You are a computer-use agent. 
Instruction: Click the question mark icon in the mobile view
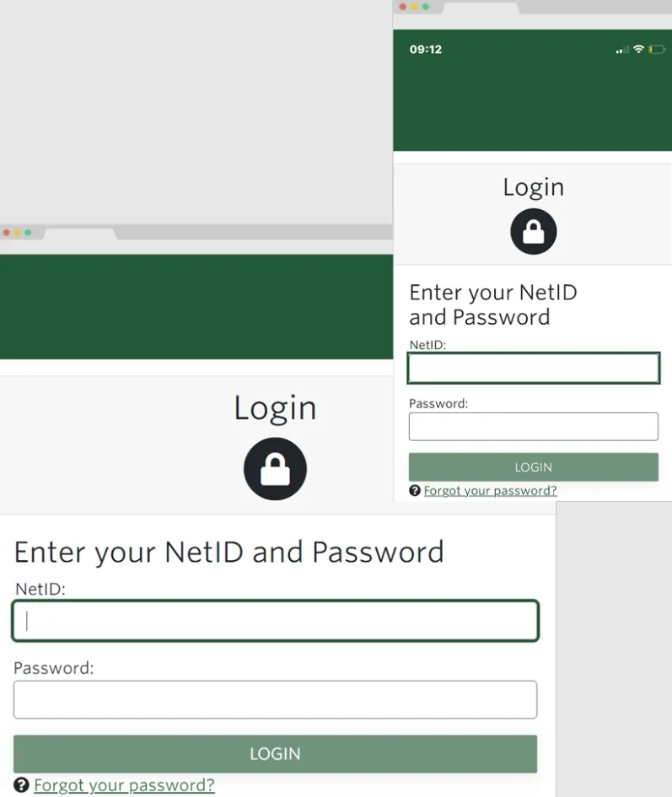click(x=415, y=490)
